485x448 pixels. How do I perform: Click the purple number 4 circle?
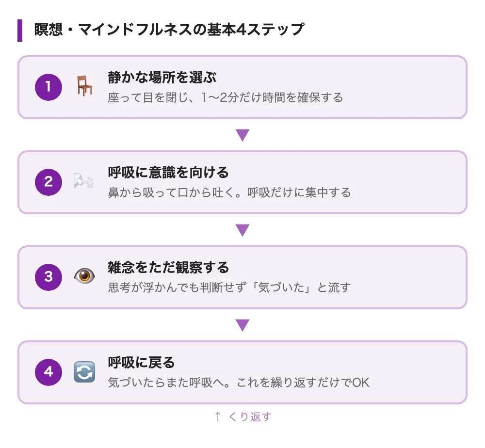click(x=48, y=372)
